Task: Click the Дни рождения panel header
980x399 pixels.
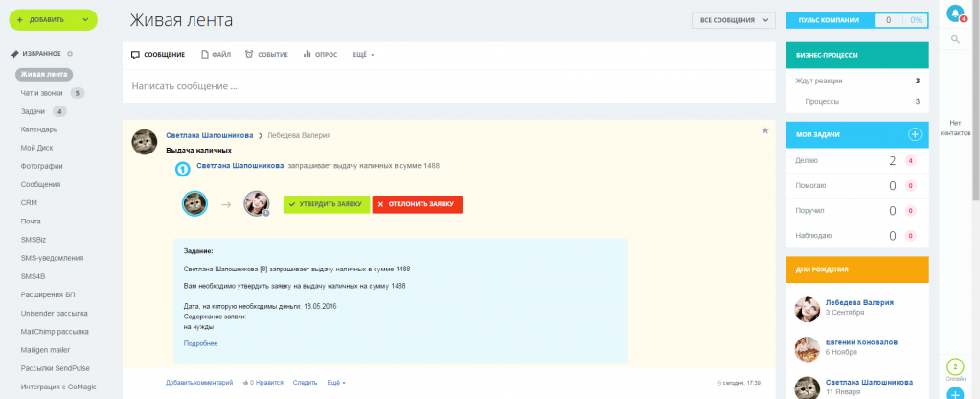Action: (x=856, y=270)
